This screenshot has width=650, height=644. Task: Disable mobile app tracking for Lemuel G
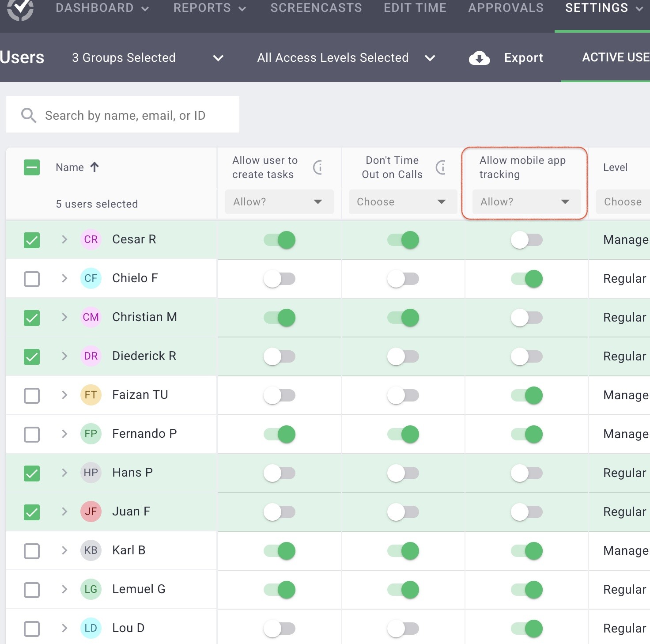[526, 590]
